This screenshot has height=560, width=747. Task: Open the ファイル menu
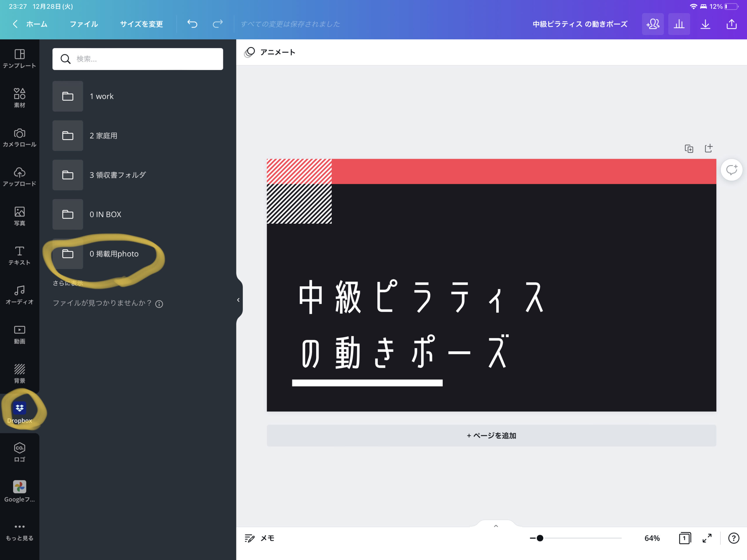(84, 24)
